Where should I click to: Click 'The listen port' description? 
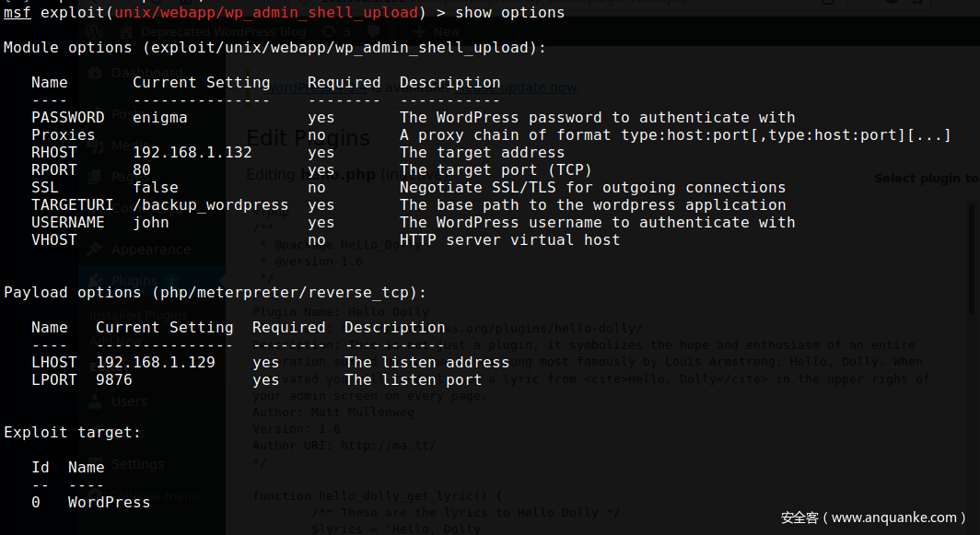[x=414, y=380]
